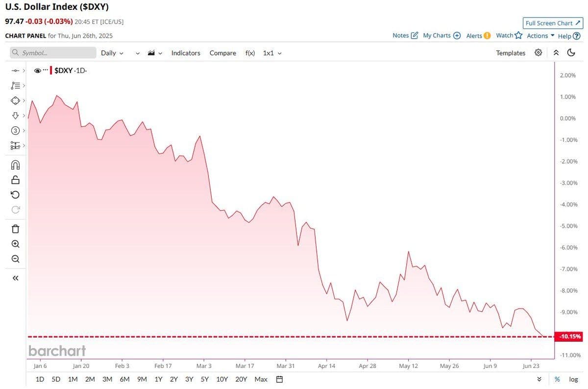Toggle dark mode with the moon icon

[x=571, y=53]
